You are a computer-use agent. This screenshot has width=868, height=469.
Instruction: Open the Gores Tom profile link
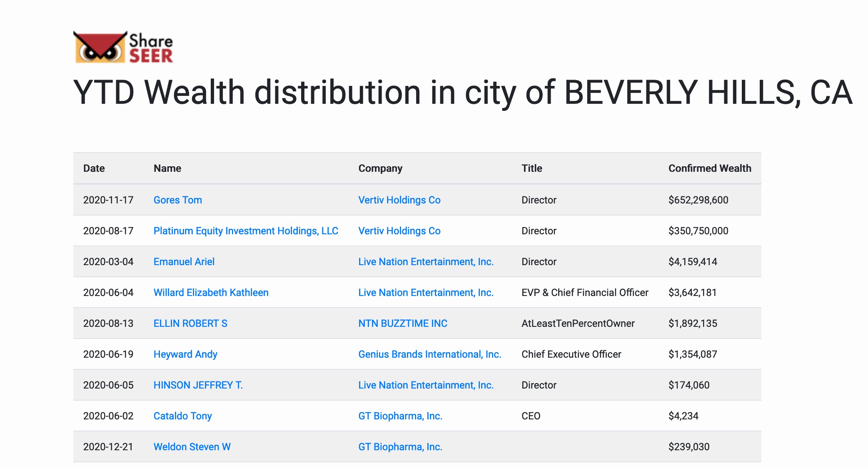[177, 200]
